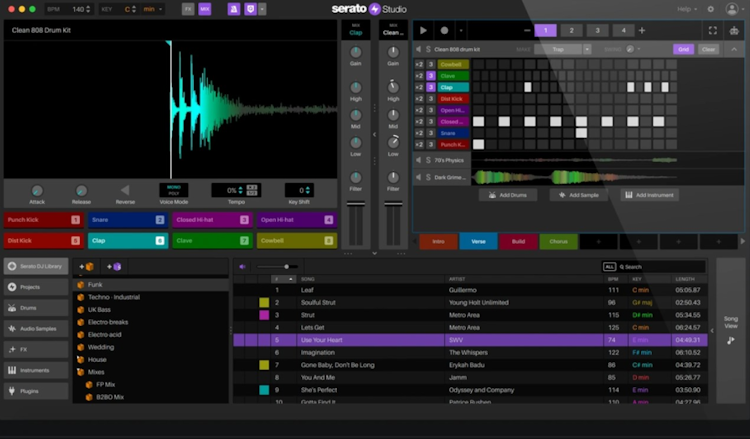The image size is (750, 439).
Task: Toggle the FX button in the top bar
Action: coord(188,9)
